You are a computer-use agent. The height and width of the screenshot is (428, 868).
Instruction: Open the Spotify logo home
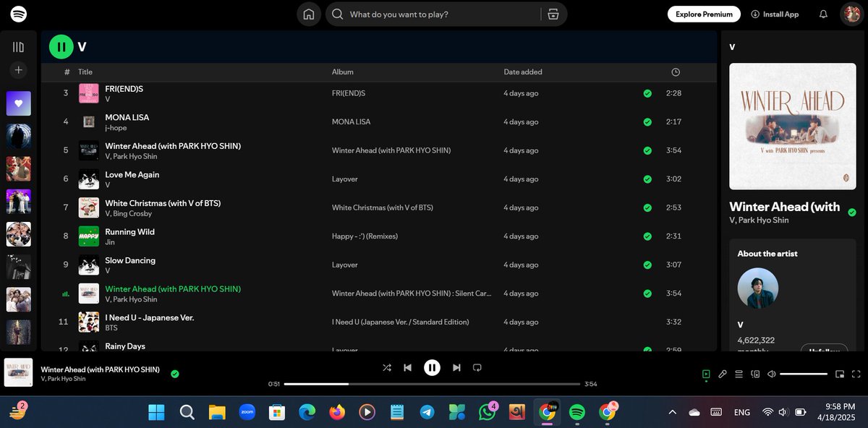(x=19, y=14)
